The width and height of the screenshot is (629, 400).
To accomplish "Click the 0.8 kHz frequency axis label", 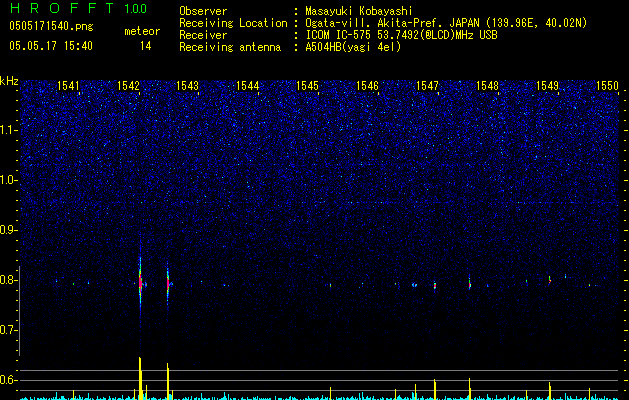I will coord(9,280).
